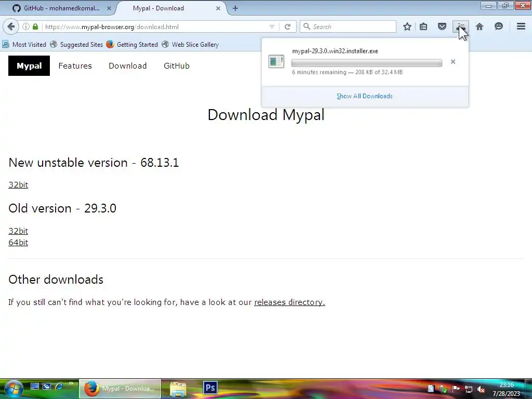Image resolution: width=532 pixels, height=399 pixels.
Task: Show bookmarks list icon
Action: 423,26
